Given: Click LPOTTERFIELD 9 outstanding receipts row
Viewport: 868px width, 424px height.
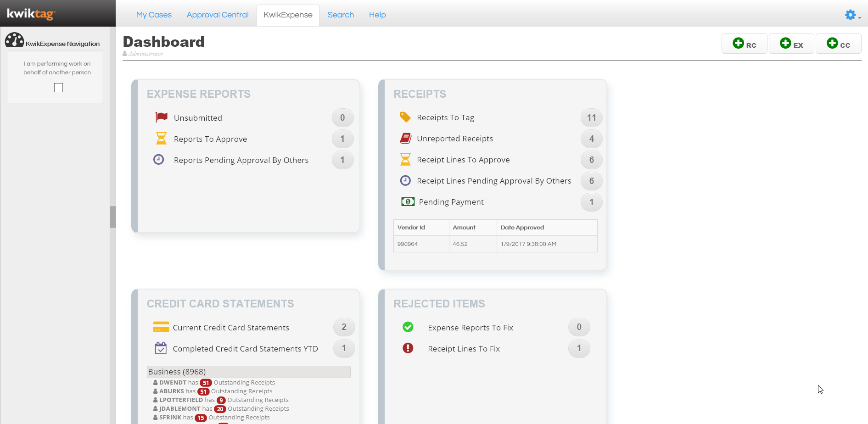Looking at the screenshot, I should pos(221,400).
